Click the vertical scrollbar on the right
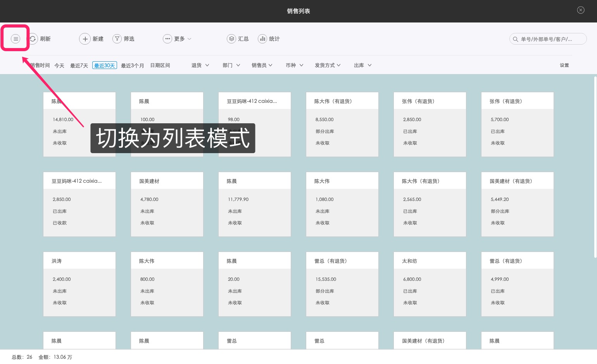The image size is (597, 364). (595, 167)
